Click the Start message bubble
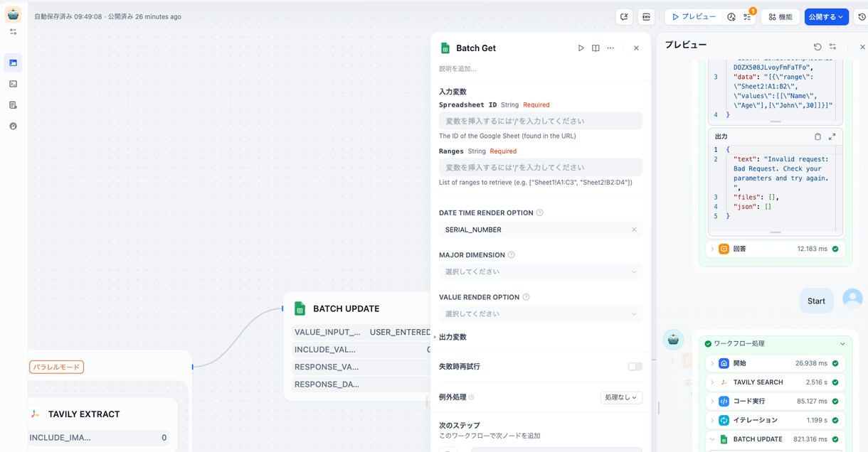Viewport: 868px width, 452px height. tap(816, 301)
